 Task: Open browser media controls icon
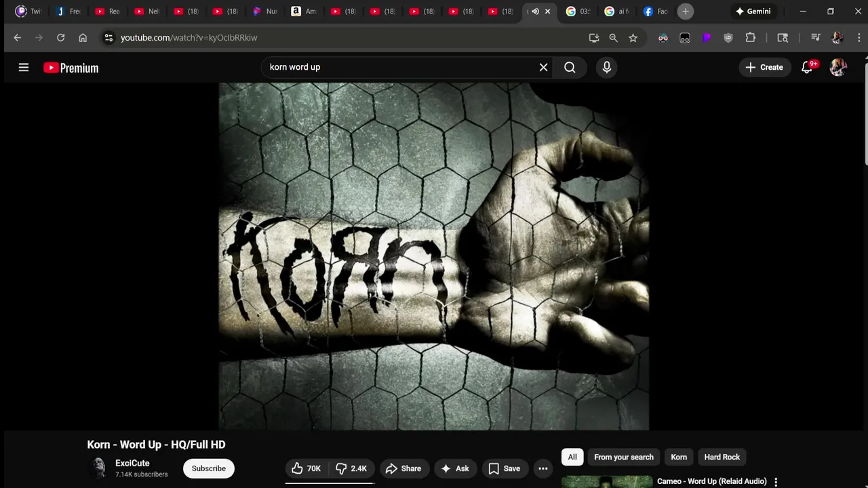(x=816, y=38)
